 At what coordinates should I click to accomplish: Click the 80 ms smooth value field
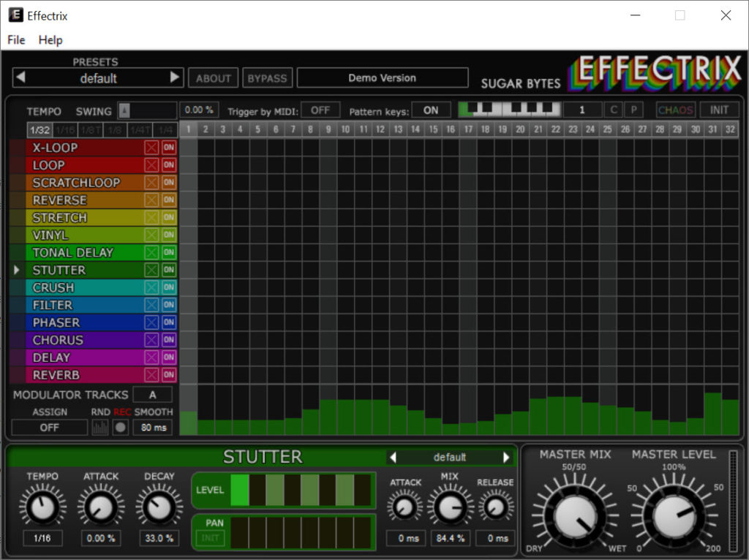click(154, 427)
